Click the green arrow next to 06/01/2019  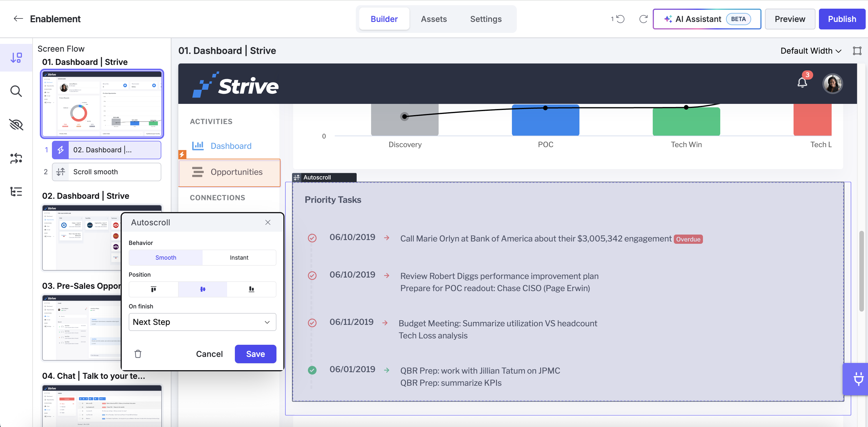[x=387, y=370]
